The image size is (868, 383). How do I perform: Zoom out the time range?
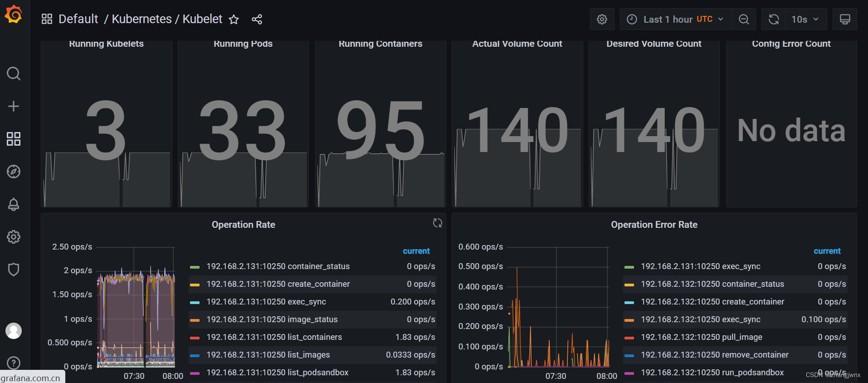tap(744, 19)
